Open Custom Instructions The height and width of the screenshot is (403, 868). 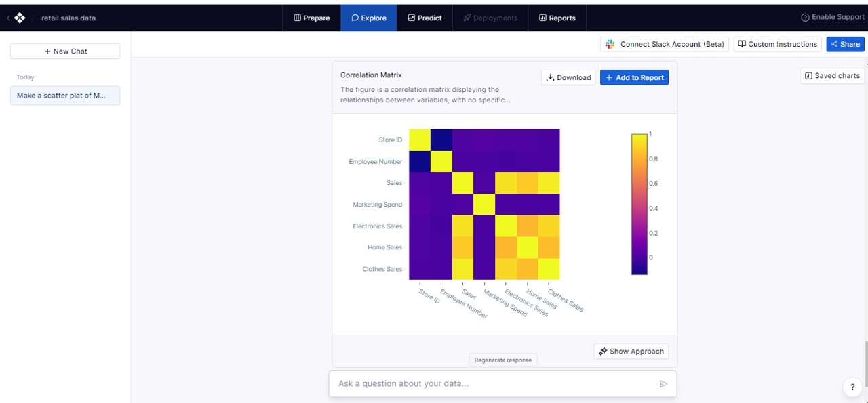tap(777, 44)
